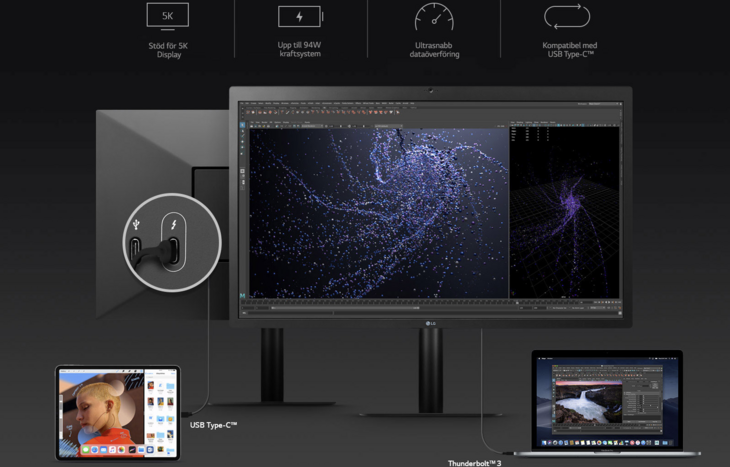Click the USB trident symbol in port circle
This screenshot has height=467, width=730.
[x=137, y=222]
